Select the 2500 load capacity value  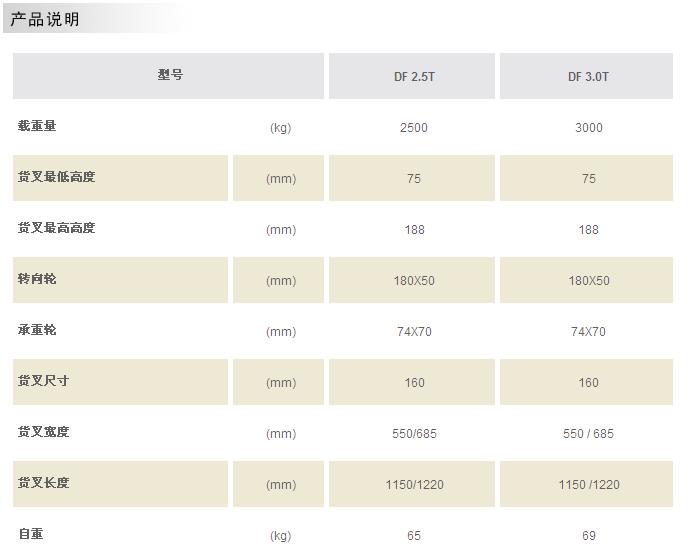[x=414, y=128]
